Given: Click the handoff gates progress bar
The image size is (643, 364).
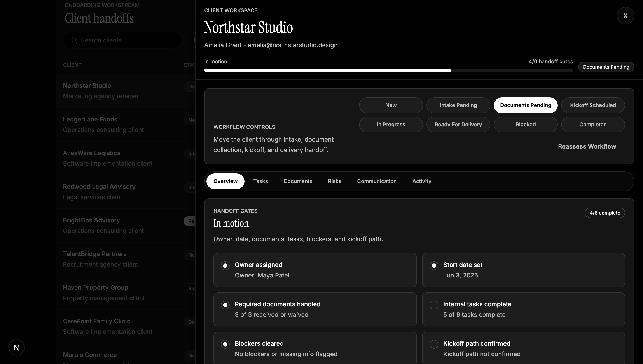Looking at the screenshot, I should (388, 71).
